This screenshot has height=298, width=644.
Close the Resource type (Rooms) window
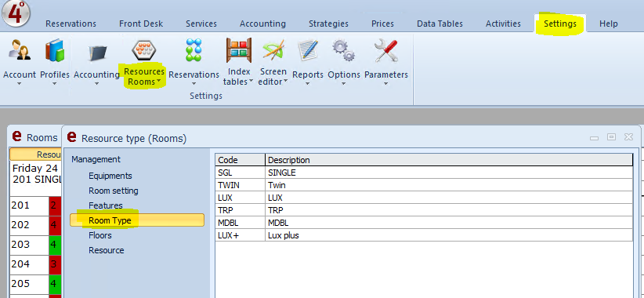[628, 137]
